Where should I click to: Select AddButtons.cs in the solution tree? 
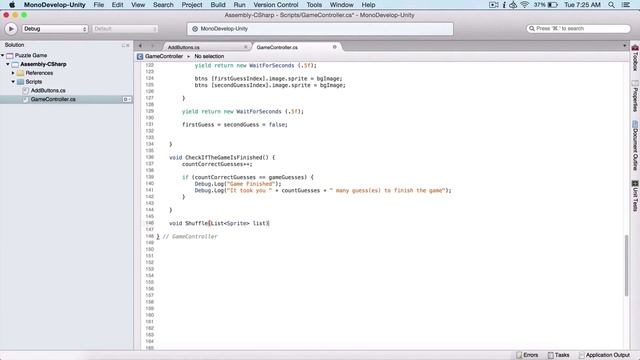[x=48, y=91]
